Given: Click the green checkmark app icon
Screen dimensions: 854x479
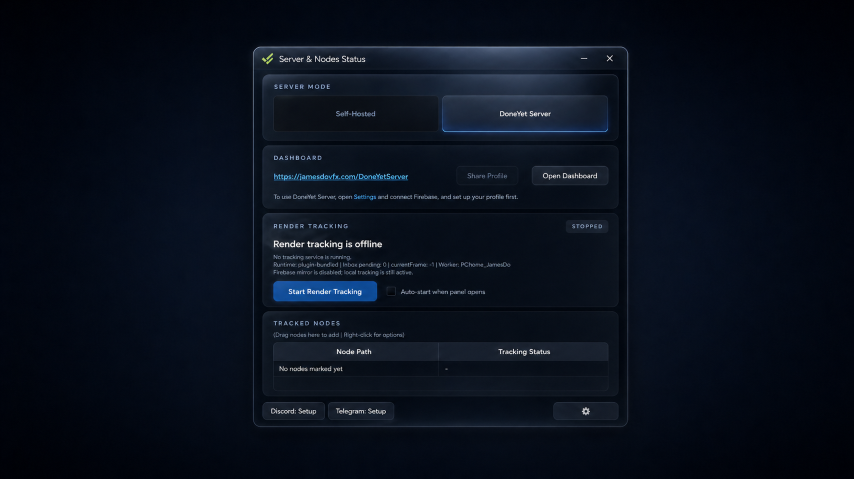Looking at the screenshot, I should pyautogui.click(x=267, y=58).
